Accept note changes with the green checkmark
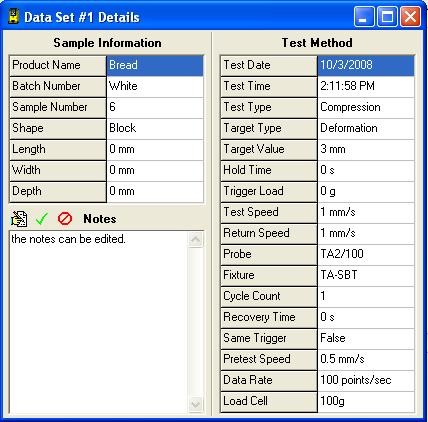Screen dimensions: 428x422 click(42, 219)
